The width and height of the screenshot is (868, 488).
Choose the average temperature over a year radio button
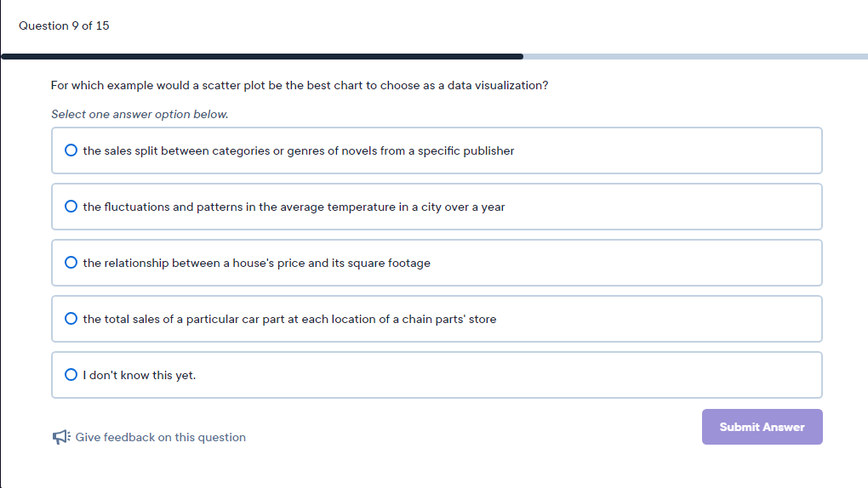tap(71, 207)
